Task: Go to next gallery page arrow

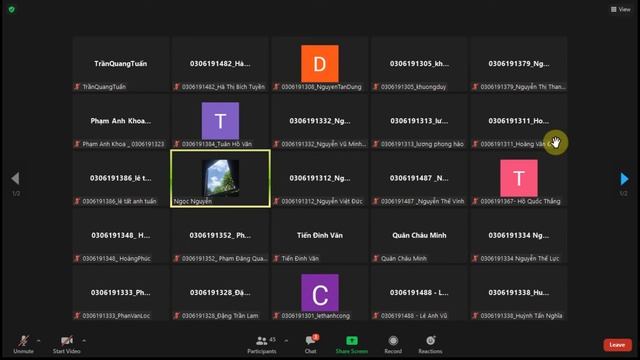Action: pos(624,179)
